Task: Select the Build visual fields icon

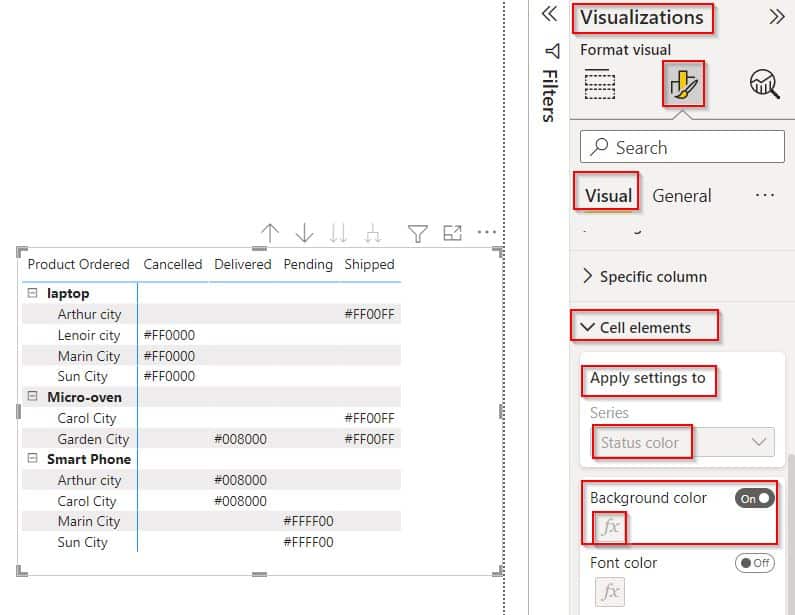Action: [600, 84]
